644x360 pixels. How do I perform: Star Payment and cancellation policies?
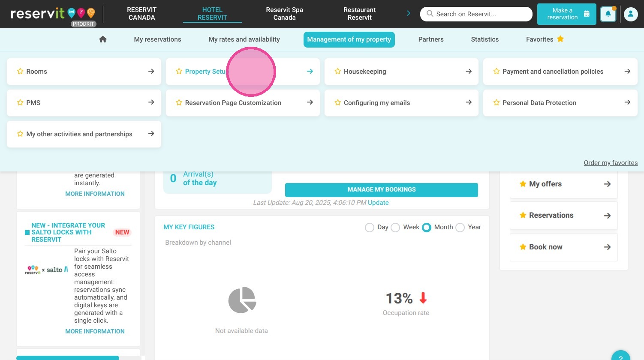[496, 72]
